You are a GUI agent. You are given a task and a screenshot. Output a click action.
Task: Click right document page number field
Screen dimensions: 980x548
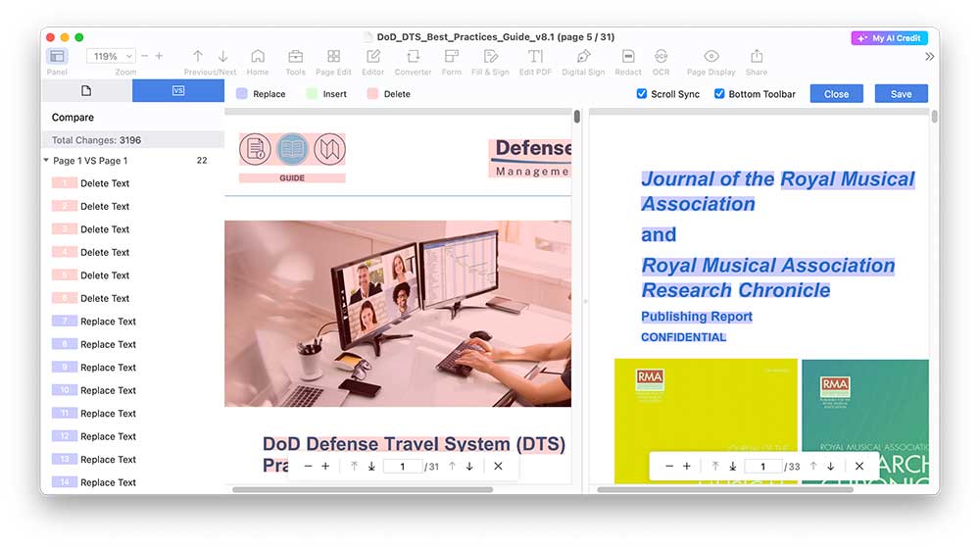[x=763, y=467]
